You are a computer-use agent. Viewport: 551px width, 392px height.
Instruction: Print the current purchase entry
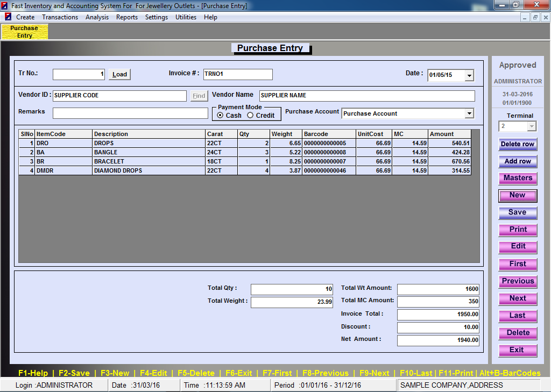click(x=518, y=230)
